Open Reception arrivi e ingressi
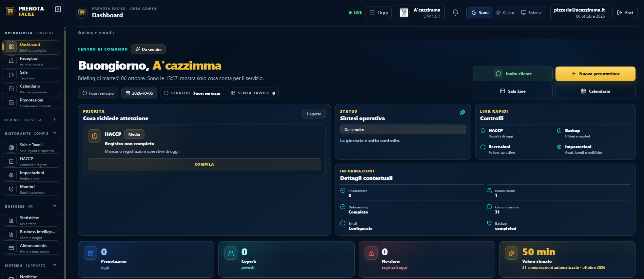This screenshot has width=644, height=279. [x=31, y=61]
